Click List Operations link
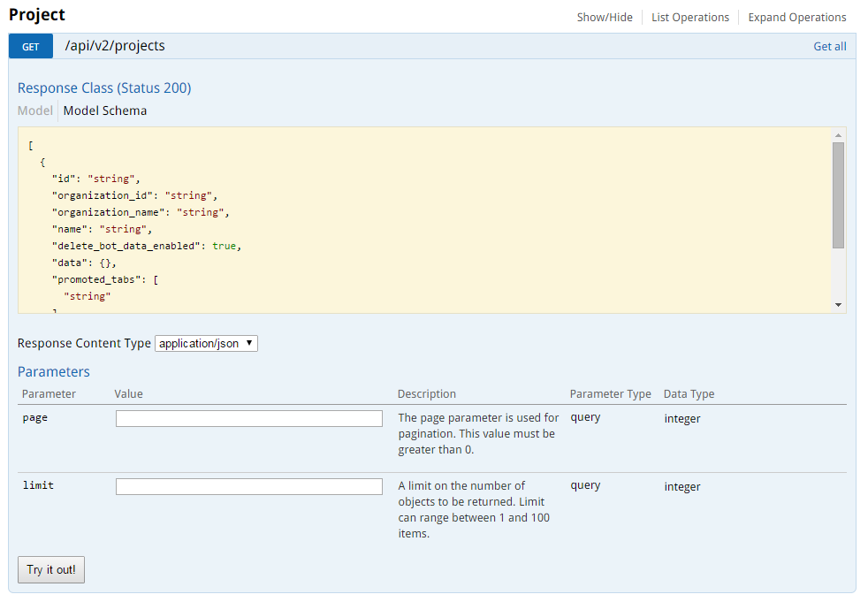 689,18
